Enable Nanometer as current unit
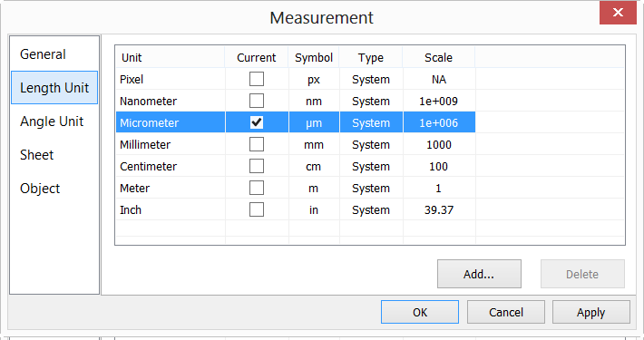Viewport: 644px width, 340px height. click(257, 101)
